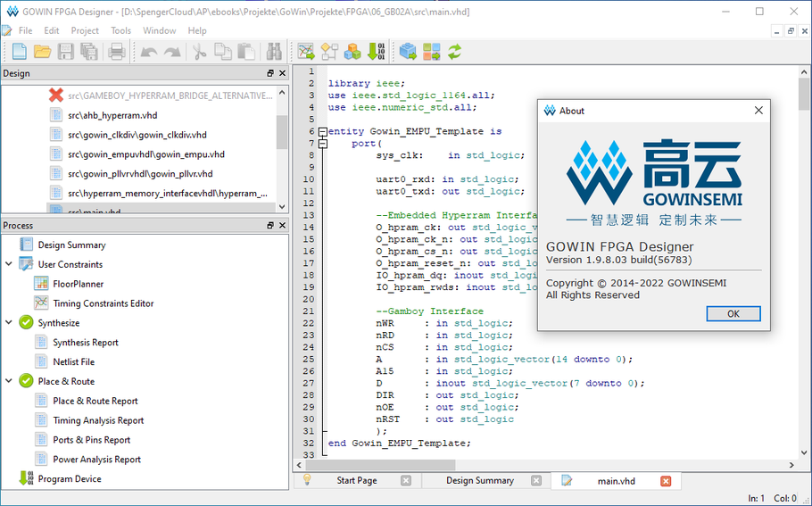The height and width of the screenshot is (506, 812).
Task: Click the green check beside Synthesize
Action: [x=26, y=322]
